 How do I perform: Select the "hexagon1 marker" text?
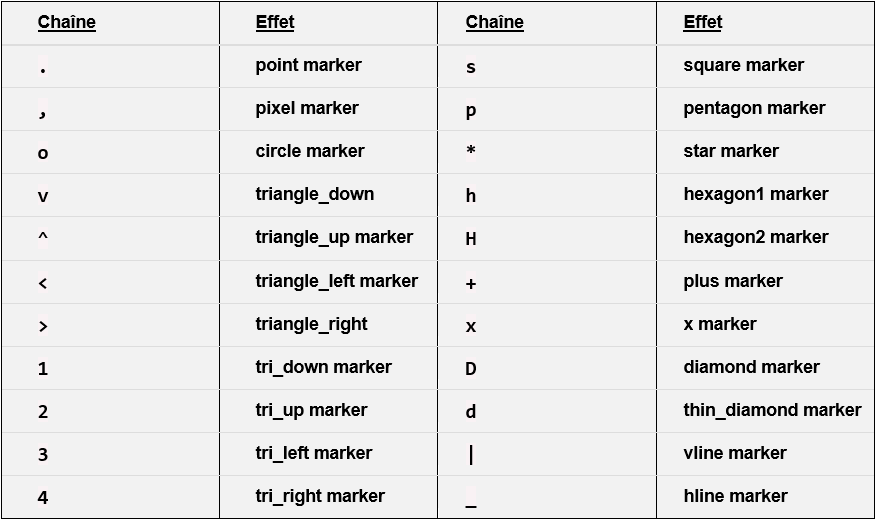coord(755,194)
